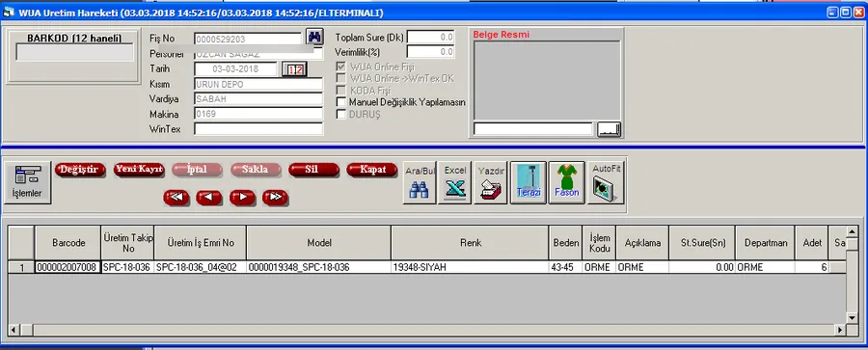Click the Model column header

(319, 243)
